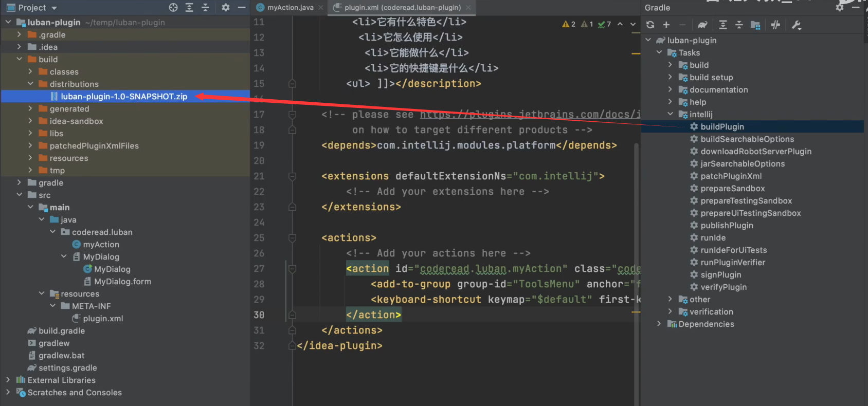Expand the idea-sandbox folder
The height and width of the screenshot is (406, 868).
click(30, 121)
